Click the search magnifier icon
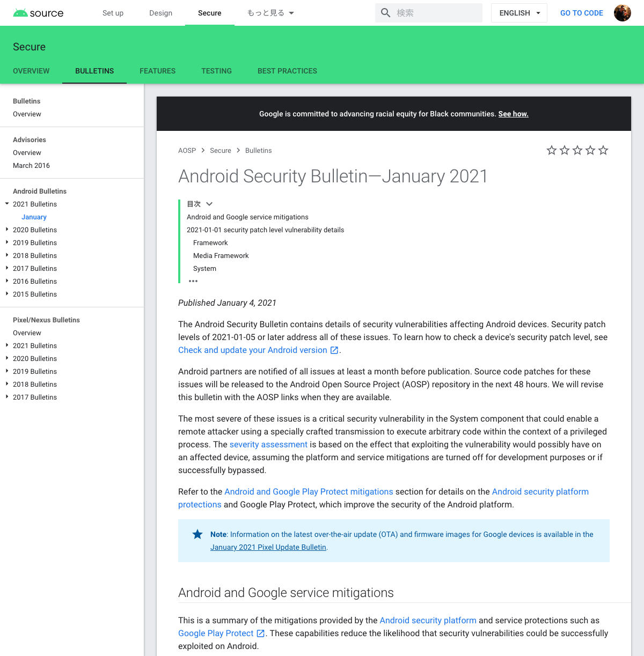Viewport: 644px width, 656px height. coord(385,13)
